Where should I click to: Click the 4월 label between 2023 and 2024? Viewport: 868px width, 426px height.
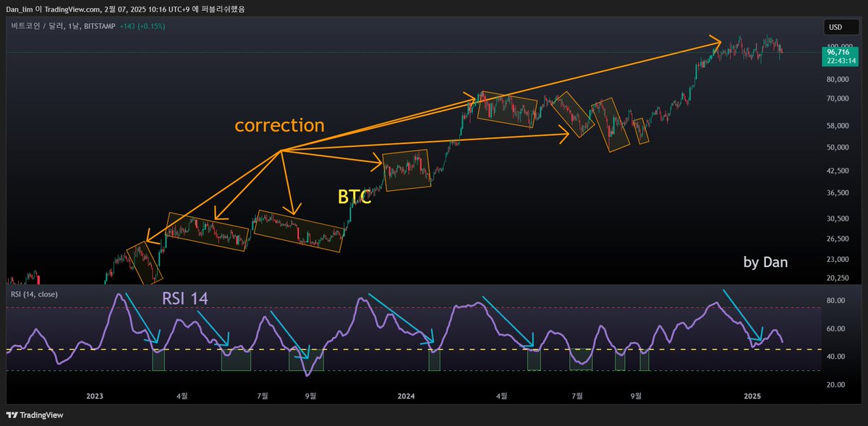click(181, 396)
